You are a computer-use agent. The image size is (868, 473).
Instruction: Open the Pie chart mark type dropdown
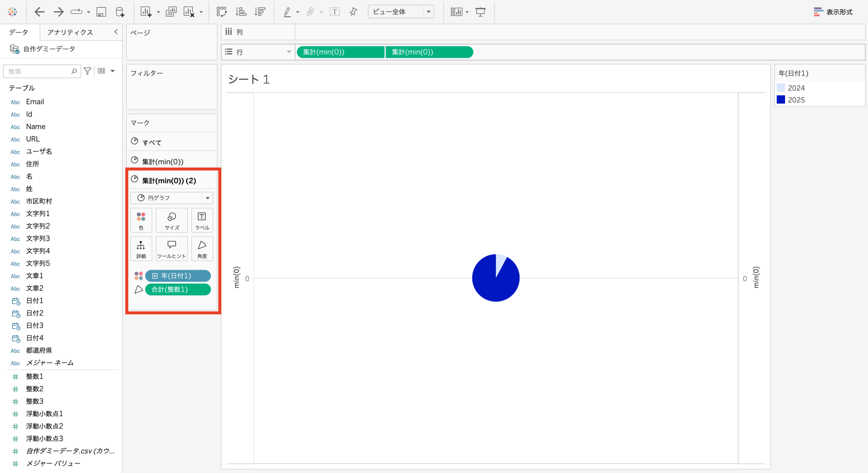click(x=172, y=198)
